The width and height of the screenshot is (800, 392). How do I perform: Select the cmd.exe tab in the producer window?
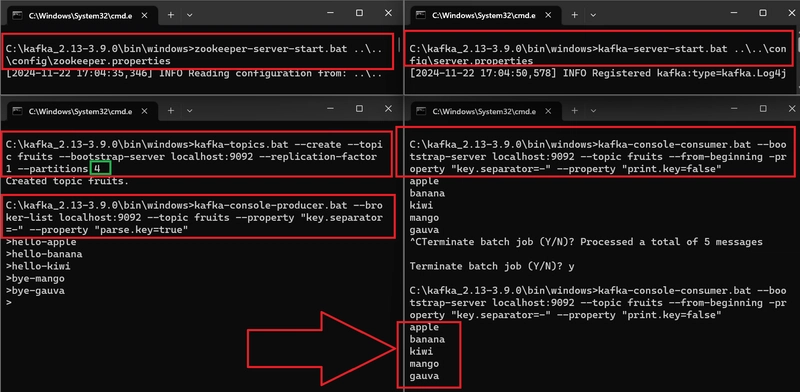tap(81, 111)
